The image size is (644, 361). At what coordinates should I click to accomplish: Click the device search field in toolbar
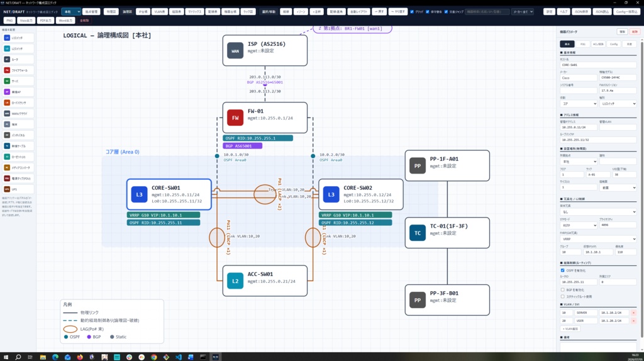pyautogui.click(x=487, y=11)
